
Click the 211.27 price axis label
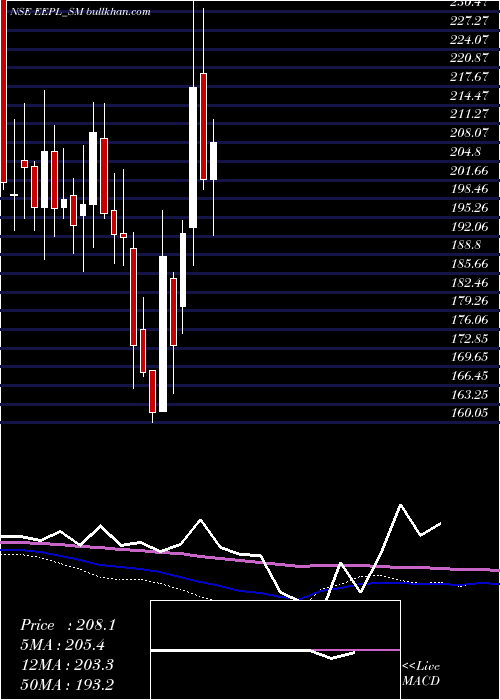(x=469, y=114)
